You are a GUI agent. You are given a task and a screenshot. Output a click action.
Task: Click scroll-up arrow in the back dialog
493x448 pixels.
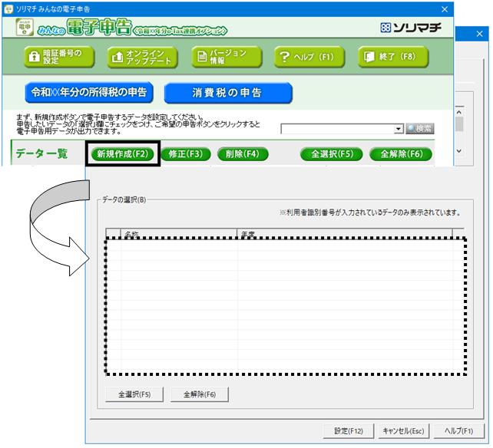tap(459, 112)
